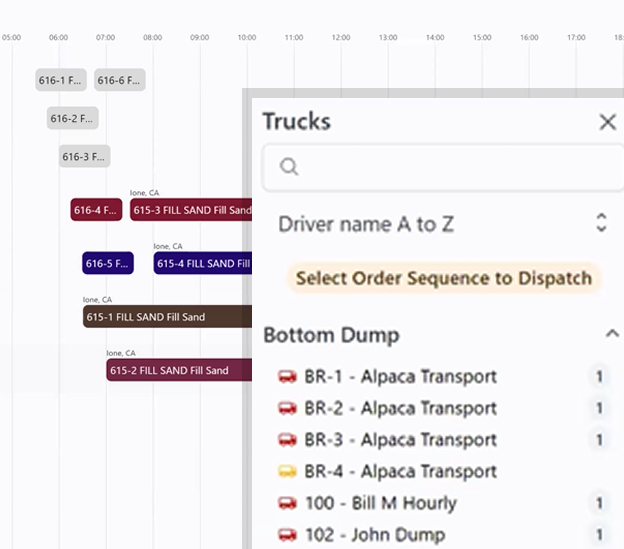Click the count badge on BR-1 row
This screenshot has width=624, height=549.
(599, 376)
